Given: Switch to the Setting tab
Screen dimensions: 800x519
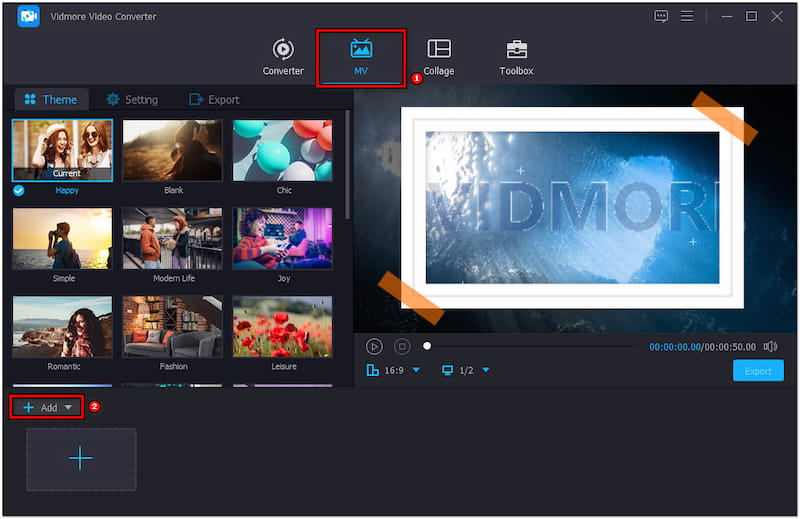Looking at the screenshot, I should [x=132, y=100].
